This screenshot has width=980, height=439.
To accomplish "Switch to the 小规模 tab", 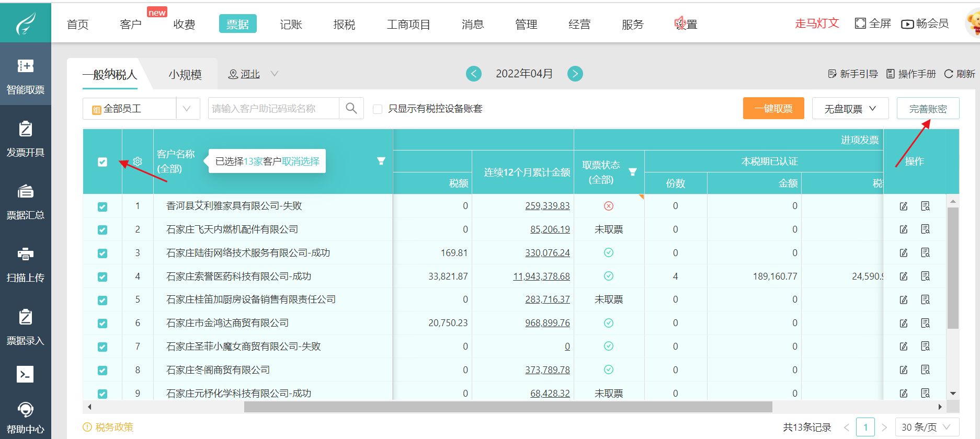I will pyautogui.click(x=185, y=75).
